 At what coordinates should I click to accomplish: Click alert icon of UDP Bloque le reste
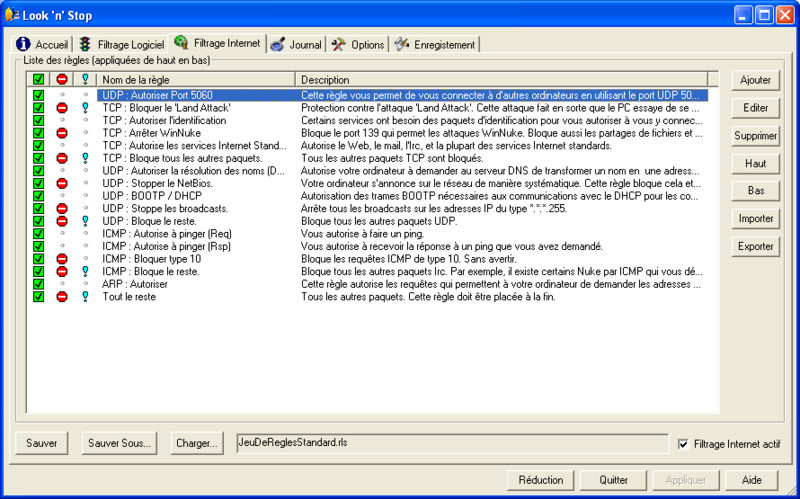click(x=85, y=221)
